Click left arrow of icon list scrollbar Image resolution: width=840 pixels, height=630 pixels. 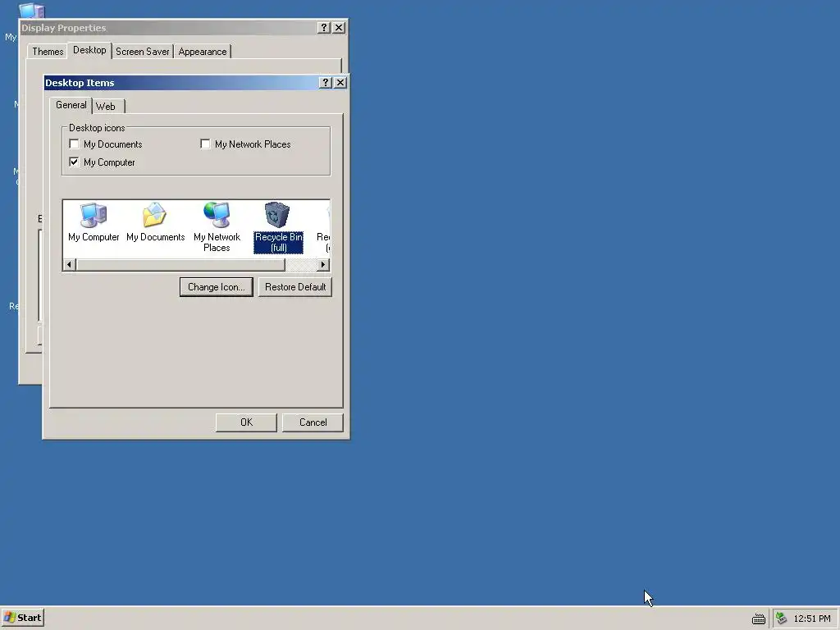[69, 265]
